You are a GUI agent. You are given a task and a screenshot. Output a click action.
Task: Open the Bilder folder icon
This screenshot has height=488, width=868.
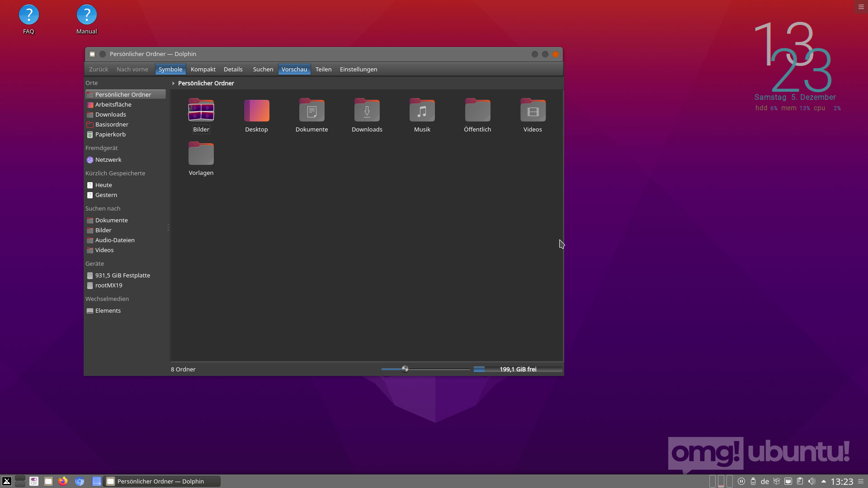point(201,111)
